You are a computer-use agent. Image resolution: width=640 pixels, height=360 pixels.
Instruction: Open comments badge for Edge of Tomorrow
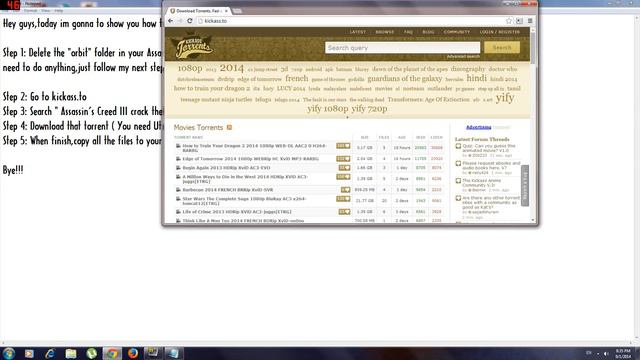click(343, 159)
